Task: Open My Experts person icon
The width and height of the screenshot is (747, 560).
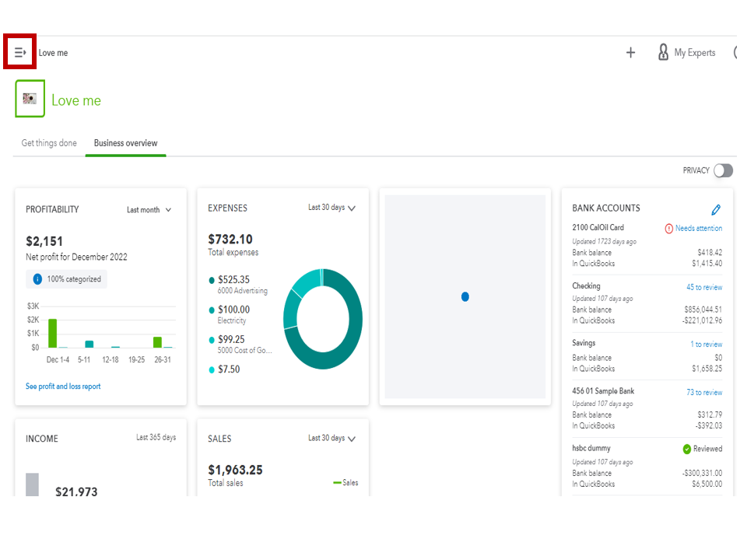Action: (x=664, y=52)
